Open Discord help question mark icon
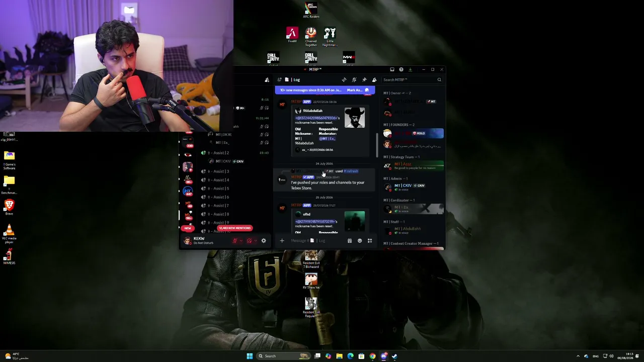Image resolution: width=644 pixels, height=362 pixels. tap(401, 69)
